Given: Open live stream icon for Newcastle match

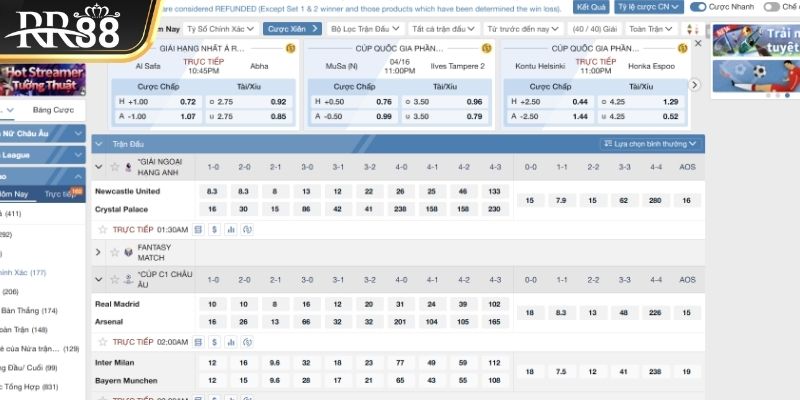Looking at the screenshot, I should 247,230.
